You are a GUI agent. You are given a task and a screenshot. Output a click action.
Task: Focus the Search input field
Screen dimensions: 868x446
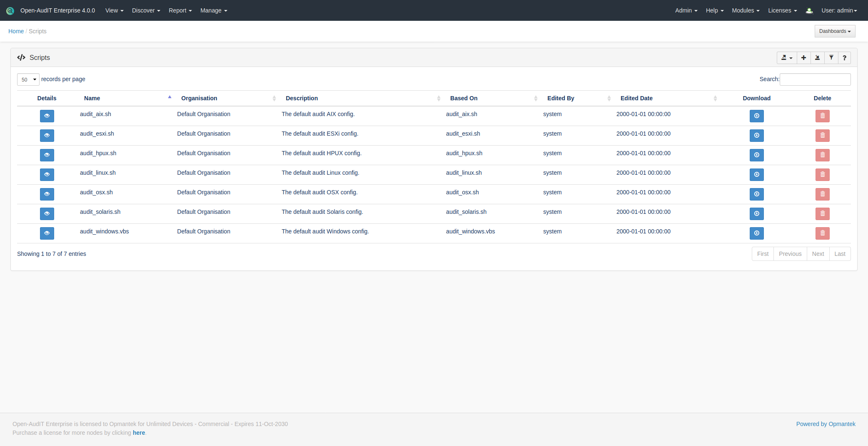click(815, 79)
